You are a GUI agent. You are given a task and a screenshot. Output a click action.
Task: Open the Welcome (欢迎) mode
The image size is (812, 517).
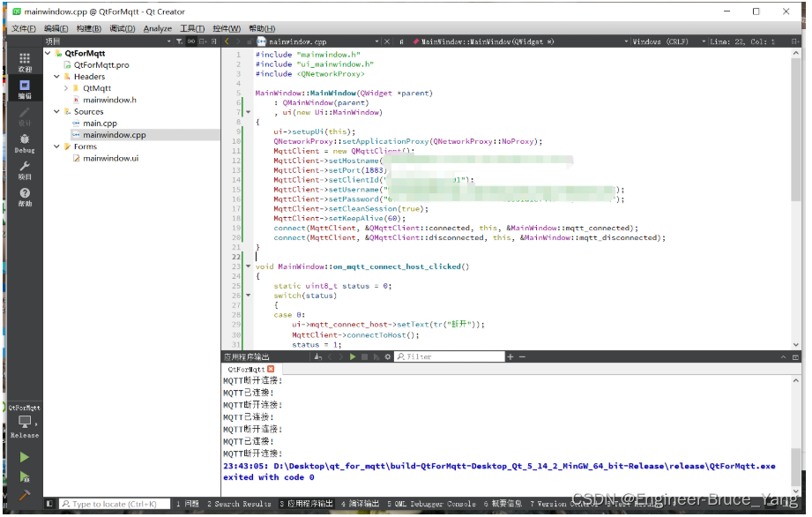coord(25,62)
